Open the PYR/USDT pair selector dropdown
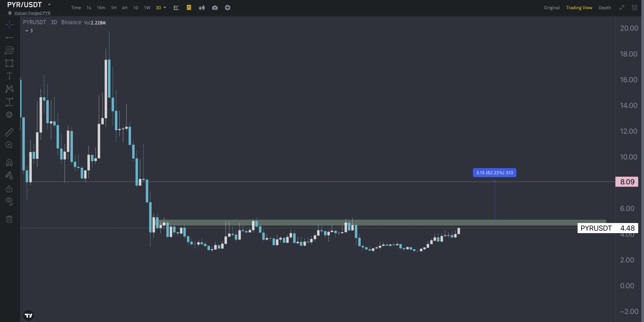This screenshot has height=322, width=644. tap(49, 4)
